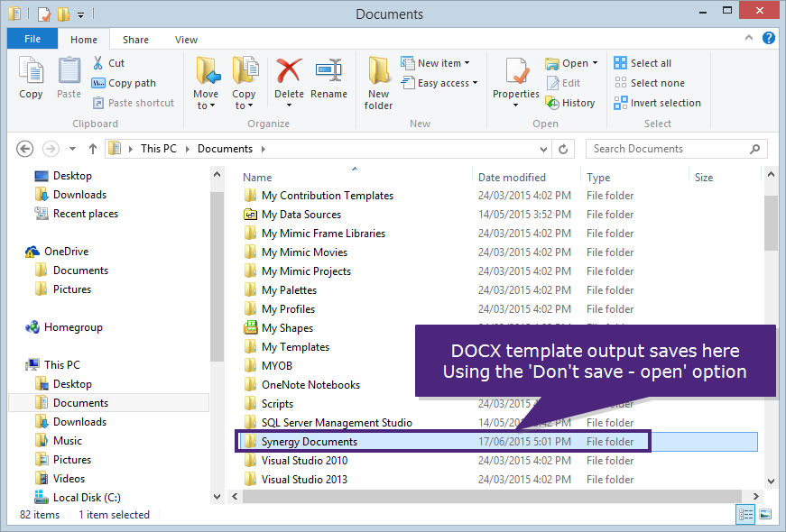Switch to details view in the status bar
The height and width of the screenshot is (532, 786).
pyautogui.click(x=745, y=514)
